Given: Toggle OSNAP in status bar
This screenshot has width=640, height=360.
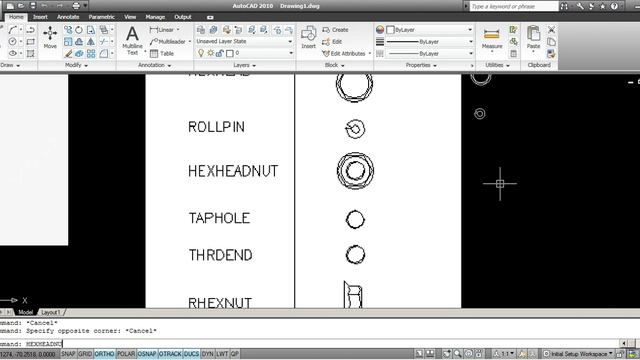Looking at the screenshot, I should pyautogui.click(x=147, y=354).
